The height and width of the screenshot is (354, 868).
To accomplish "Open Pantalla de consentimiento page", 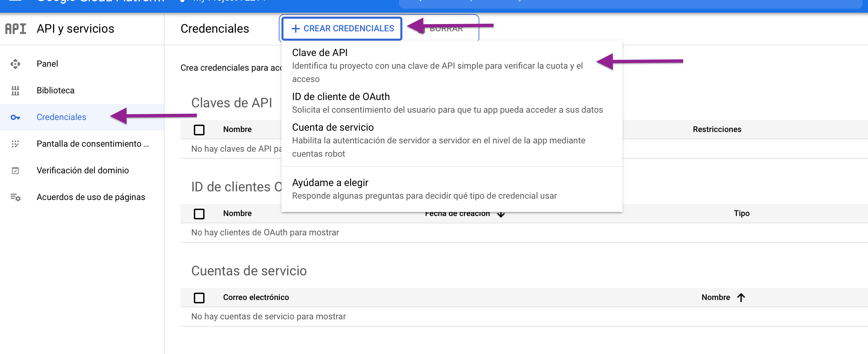I will (x=82, y=144).
